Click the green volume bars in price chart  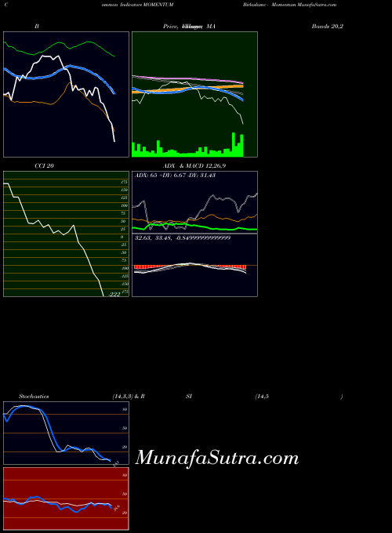coord(187,146)
